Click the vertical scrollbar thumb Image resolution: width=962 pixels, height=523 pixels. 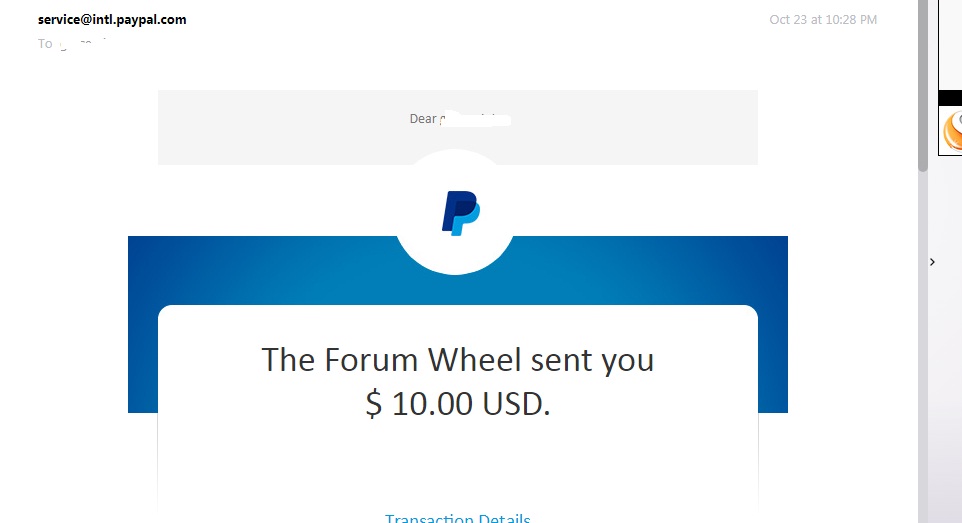tap(923, 86)
